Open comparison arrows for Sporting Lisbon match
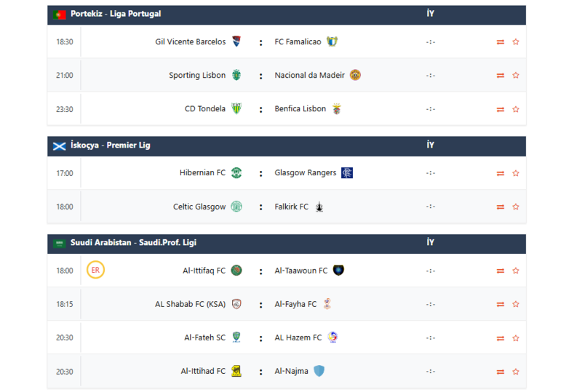 click(x=501, y=76)
